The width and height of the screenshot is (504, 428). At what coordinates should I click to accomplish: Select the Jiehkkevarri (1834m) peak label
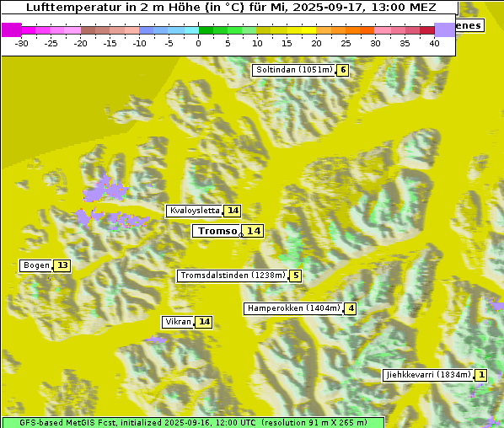(x=428, y=375)
